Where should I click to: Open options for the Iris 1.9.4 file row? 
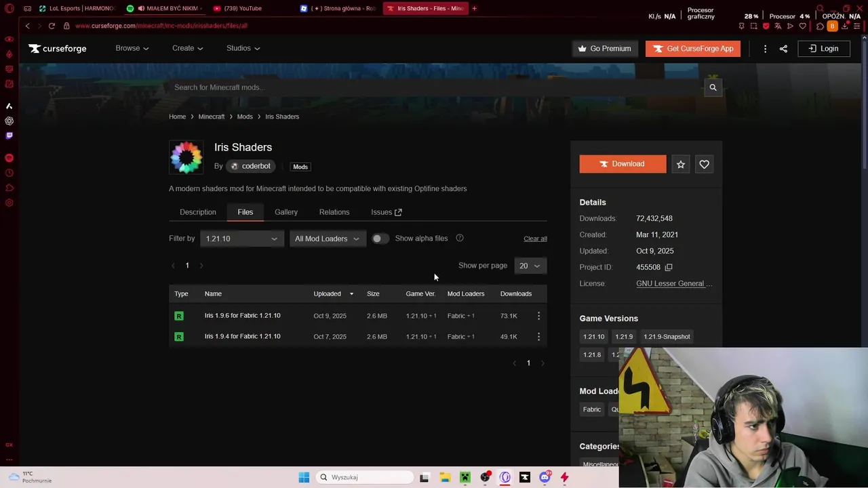[538, 337]
